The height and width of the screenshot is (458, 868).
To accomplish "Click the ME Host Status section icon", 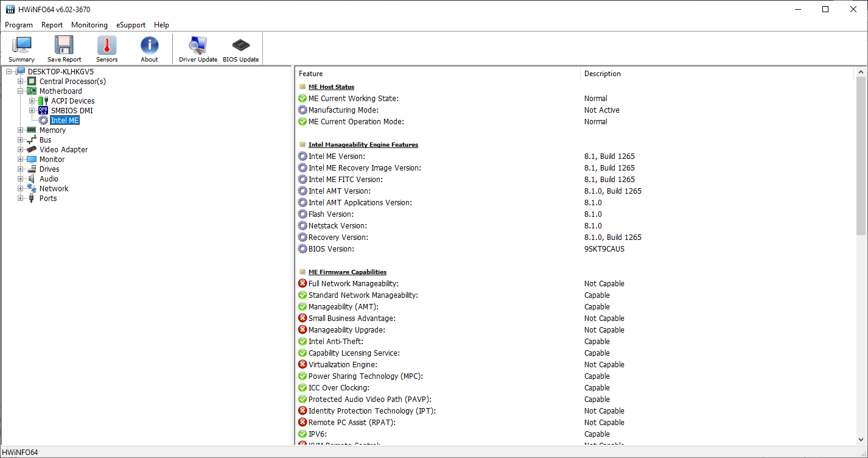I will pyautogui.click(x=303, y=87).
